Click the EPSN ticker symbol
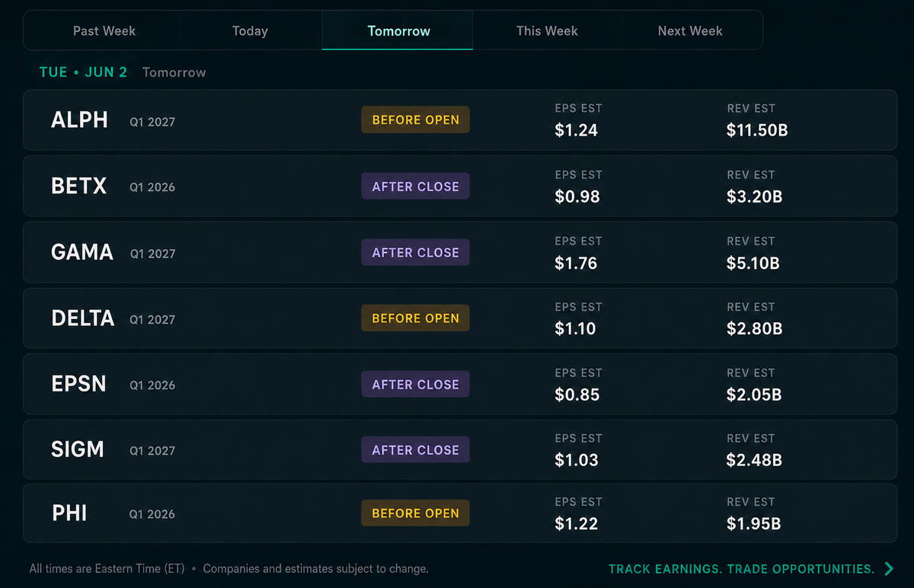The image size is (914, 588). [79, 384]
